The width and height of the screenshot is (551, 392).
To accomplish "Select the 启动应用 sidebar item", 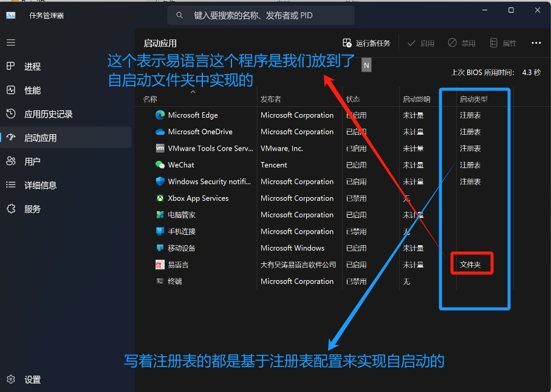I will pyautogui.click(x=66, y=138).
